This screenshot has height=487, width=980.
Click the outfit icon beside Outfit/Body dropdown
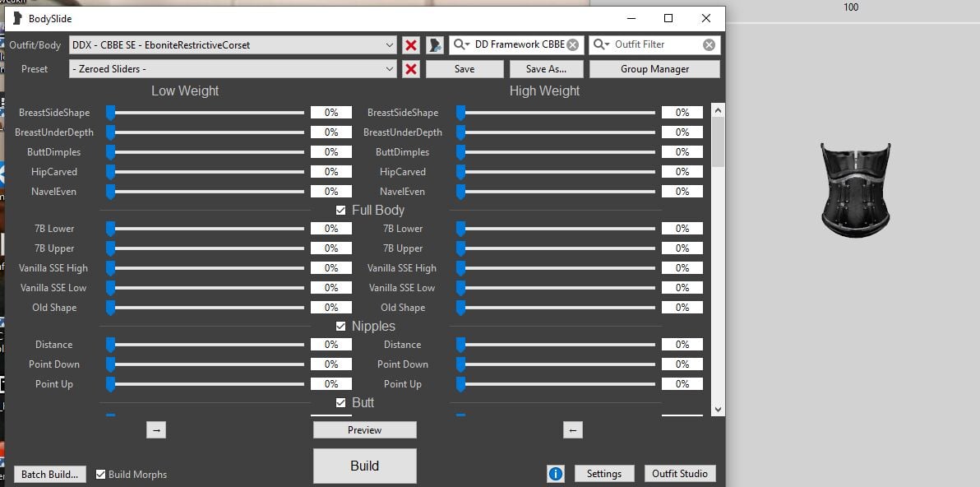point(435,45)
